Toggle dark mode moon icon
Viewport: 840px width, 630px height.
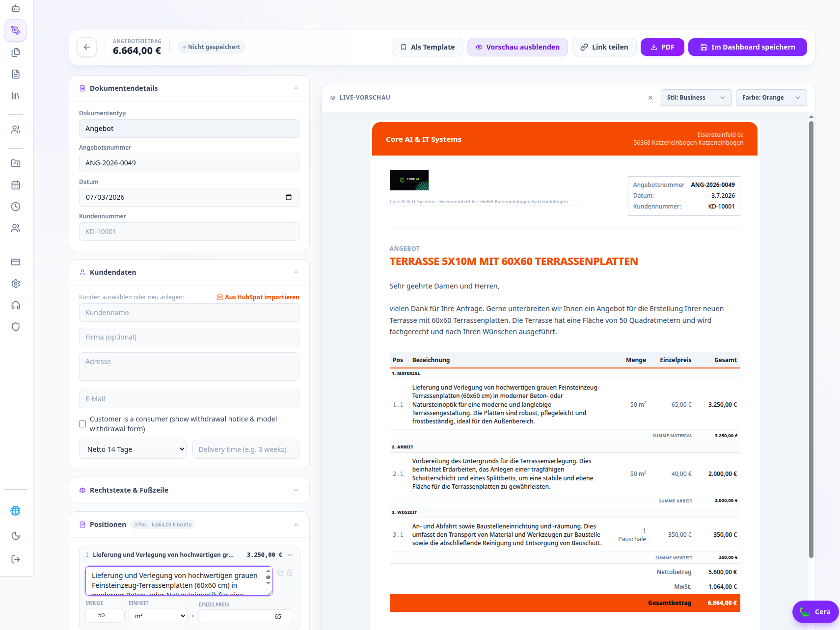click(16, 536)
